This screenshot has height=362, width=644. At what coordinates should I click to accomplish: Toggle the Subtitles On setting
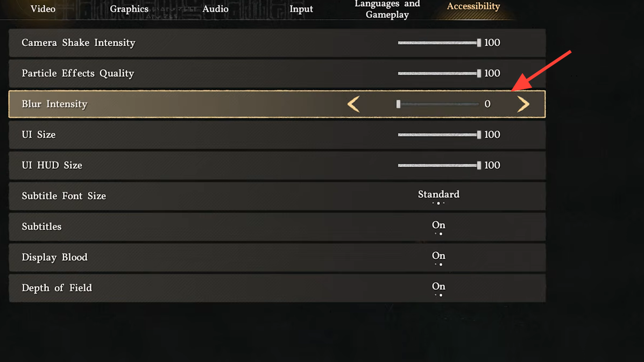tap(438, 225)
